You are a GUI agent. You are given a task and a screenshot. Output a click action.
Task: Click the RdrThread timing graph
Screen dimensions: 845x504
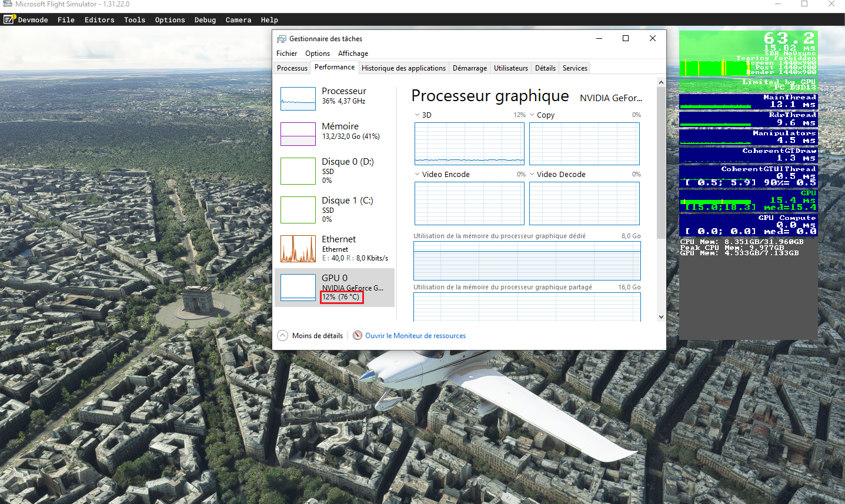pyautogui.click(x=749, y=119)
